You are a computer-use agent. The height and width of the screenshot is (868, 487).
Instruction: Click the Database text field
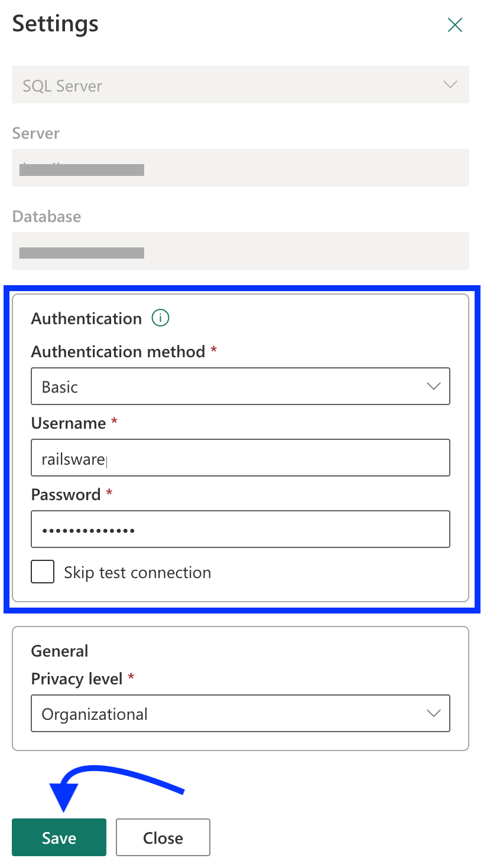point(240,251)
